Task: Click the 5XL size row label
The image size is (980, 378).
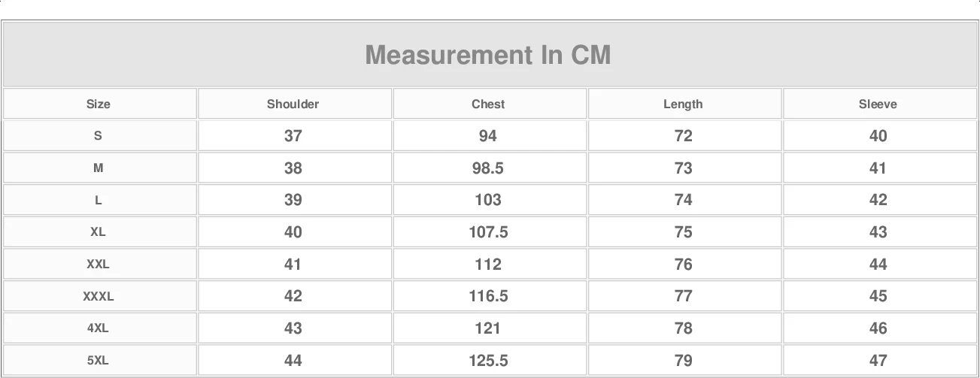Action: (x=98, y=361)
